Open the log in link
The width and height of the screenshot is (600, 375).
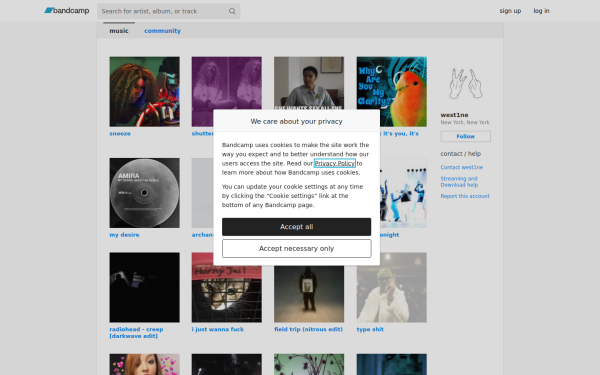pyautogui.click(x=541, y=11)
